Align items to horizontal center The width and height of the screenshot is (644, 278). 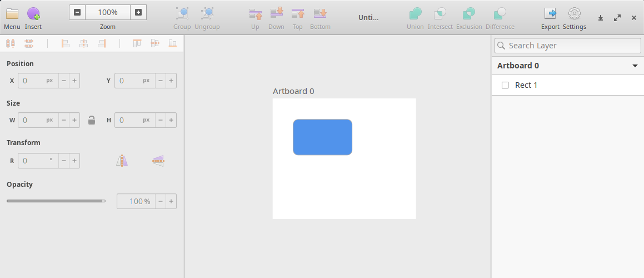pos(83,43)
